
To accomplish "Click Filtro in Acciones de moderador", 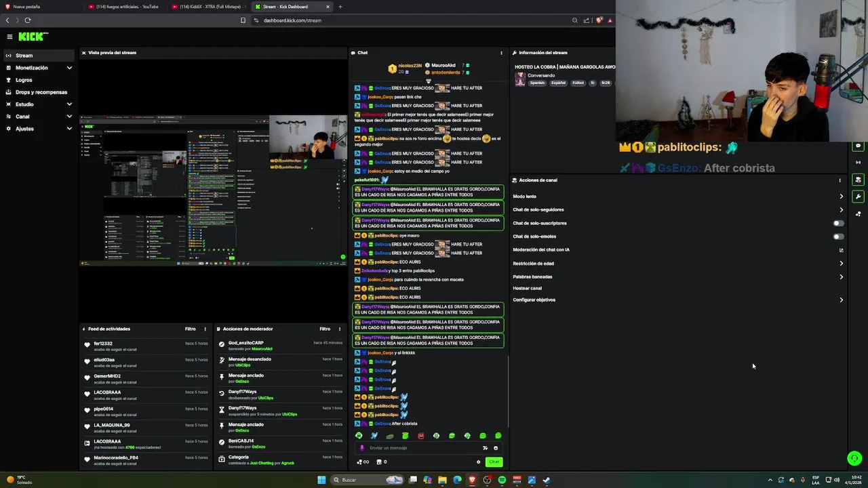I will pyautogui.click(x=325, y=329).
